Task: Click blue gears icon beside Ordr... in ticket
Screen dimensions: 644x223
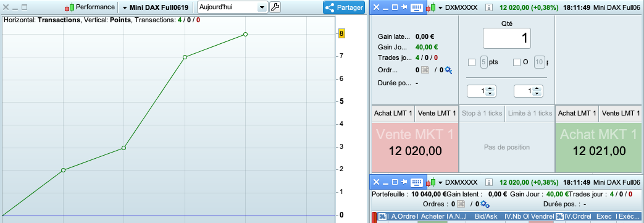Action: (448, 70)
